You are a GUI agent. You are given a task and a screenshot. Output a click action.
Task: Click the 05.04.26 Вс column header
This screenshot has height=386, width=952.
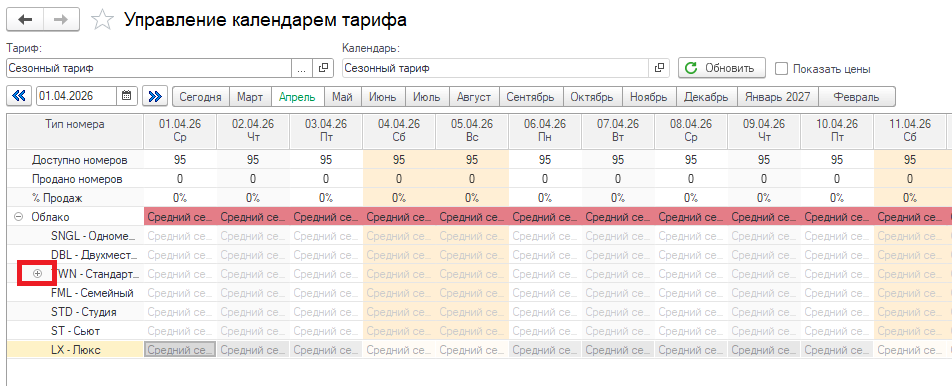(x=472, y=131)
